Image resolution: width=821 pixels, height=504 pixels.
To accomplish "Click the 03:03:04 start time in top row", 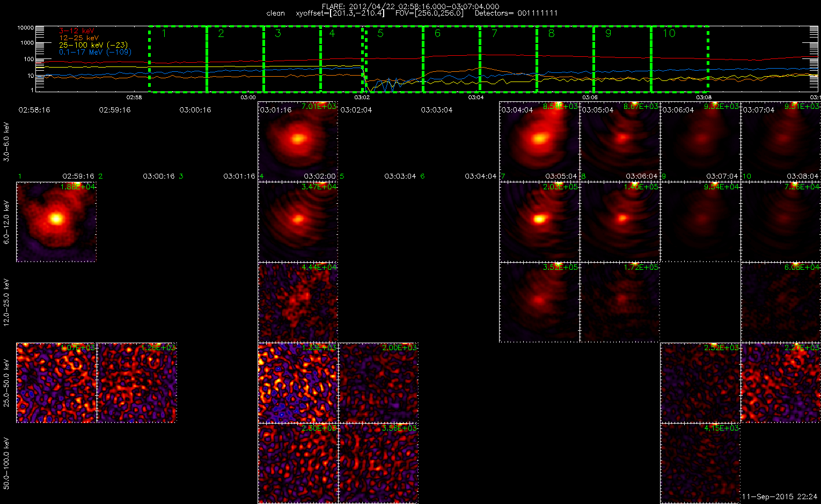I will tap(437, 110).
